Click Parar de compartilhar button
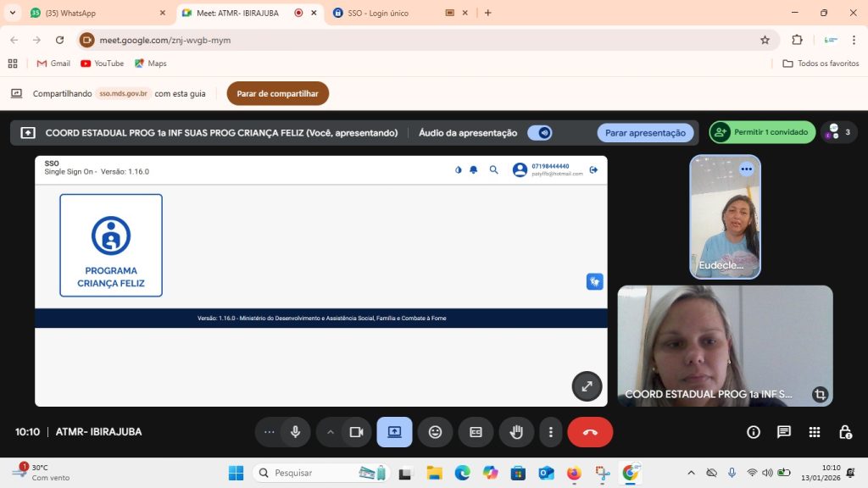Image resolution: width=868 pixels, height=488 pixels. 277,93
